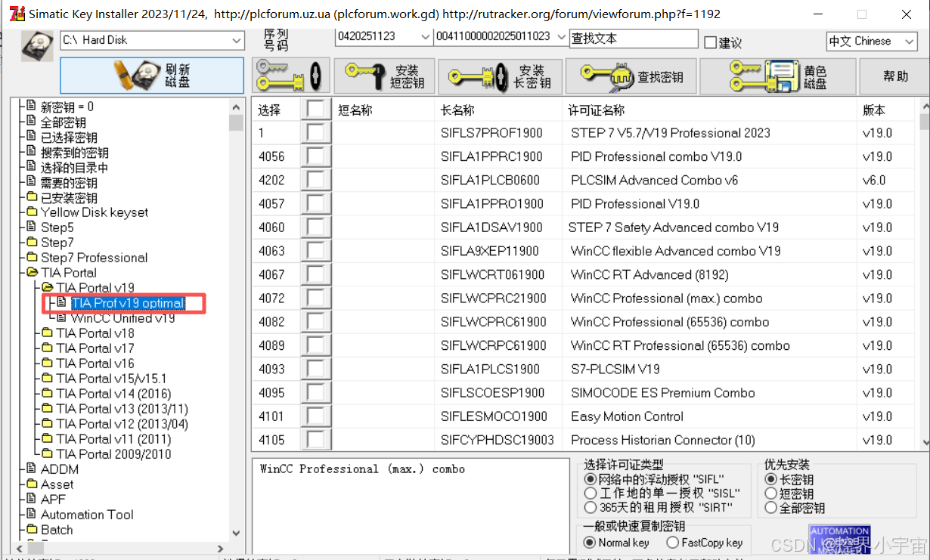
Task: Select single license "SISL" radio button
Action: [591, 493]
